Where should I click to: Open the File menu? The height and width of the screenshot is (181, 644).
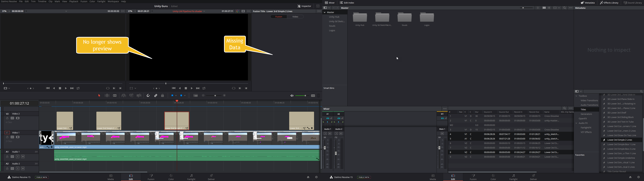21,2
